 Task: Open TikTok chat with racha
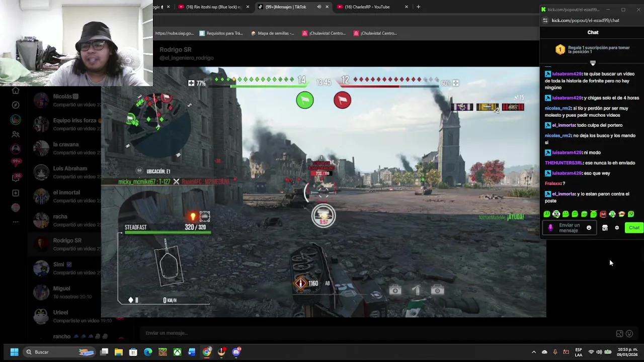point(65,220)
